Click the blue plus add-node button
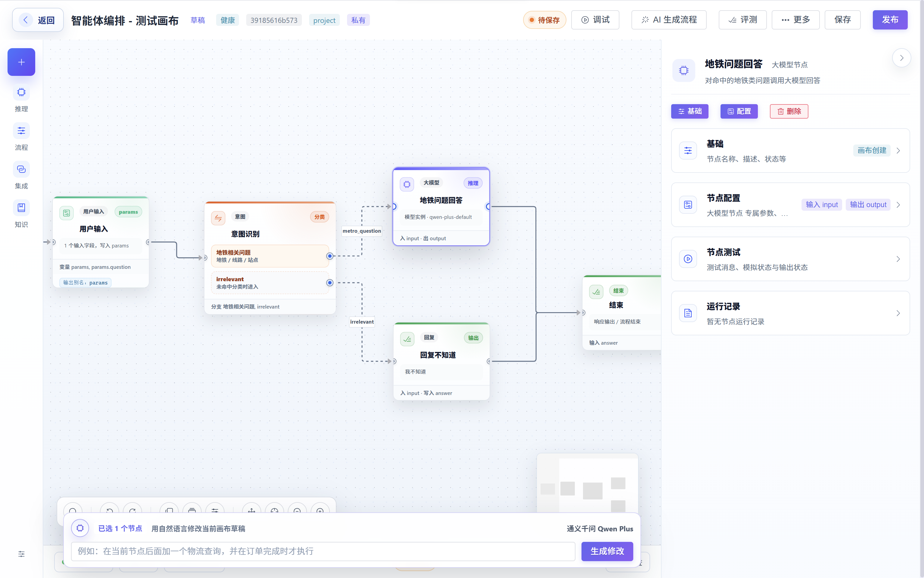This screenshot has width=924, height=578. [21, 62]
